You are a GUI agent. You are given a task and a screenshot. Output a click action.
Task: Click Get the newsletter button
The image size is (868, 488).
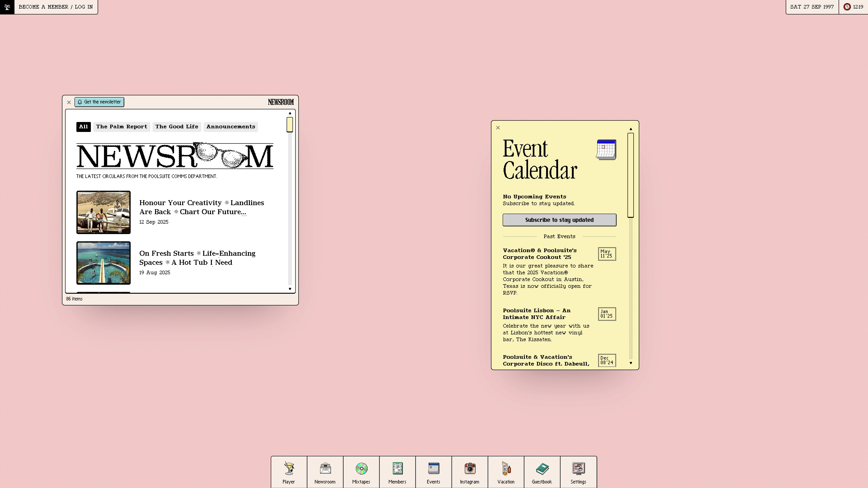99,102
